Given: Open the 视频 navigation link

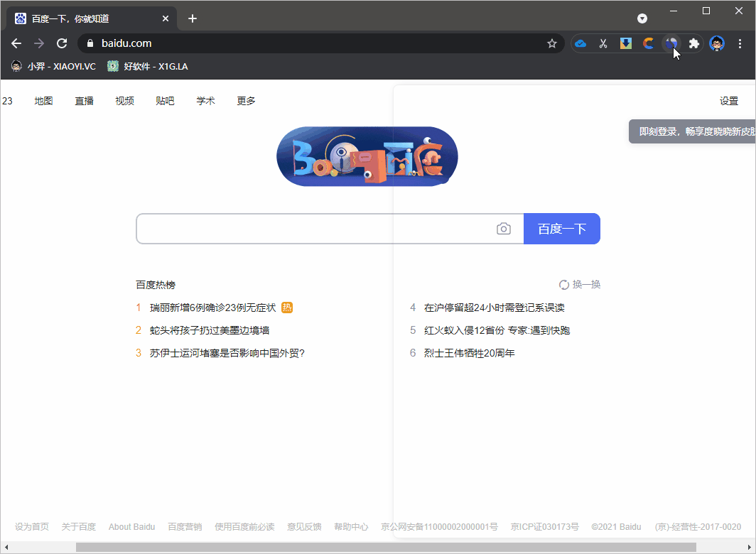Looking at the screenshot, I should point(124,101).
